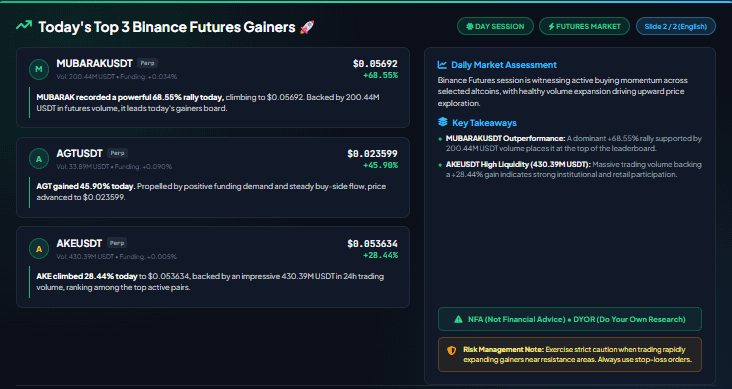Click the AGTUSDT green A avatar icon
The height and width of the screenshot is (389, 732).
pyautogui.click(x=39, y=159)
